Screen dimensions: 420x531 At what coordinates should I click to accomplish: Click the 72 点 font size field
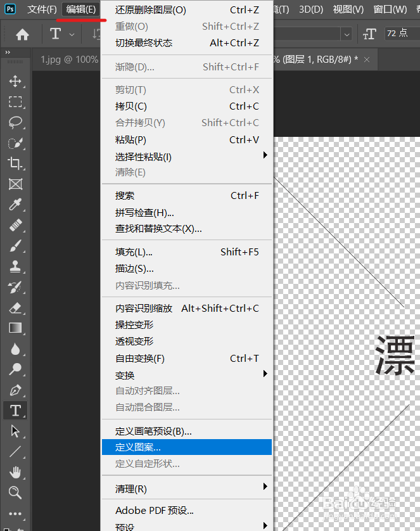402,34
